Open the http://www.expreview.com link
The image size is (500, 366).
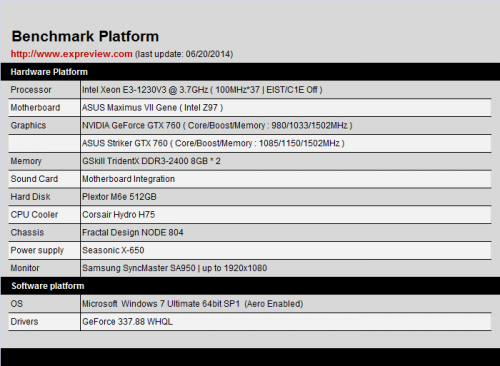(71, 54)
